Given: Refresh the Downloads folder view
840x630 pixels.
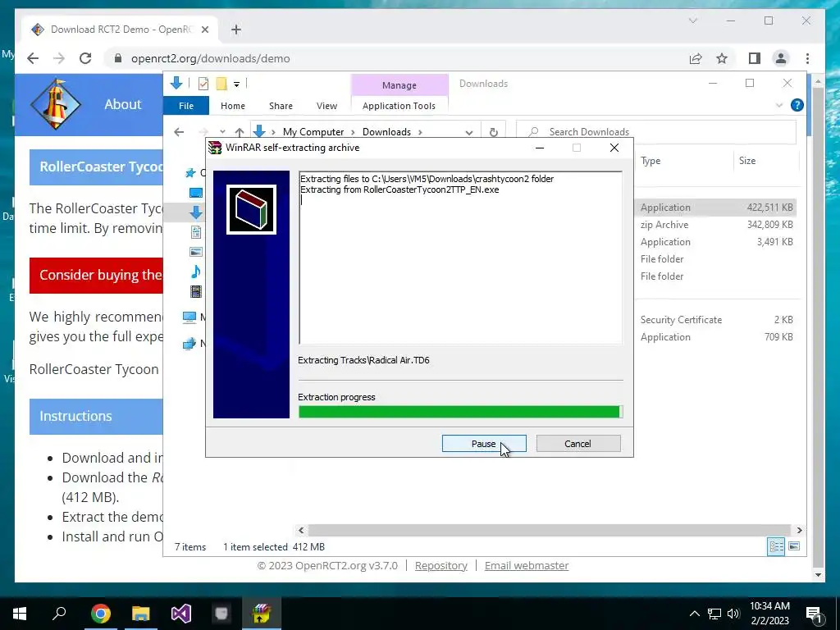Looking at the screenshot, I should pyautogui.click(x=493, y=132).
